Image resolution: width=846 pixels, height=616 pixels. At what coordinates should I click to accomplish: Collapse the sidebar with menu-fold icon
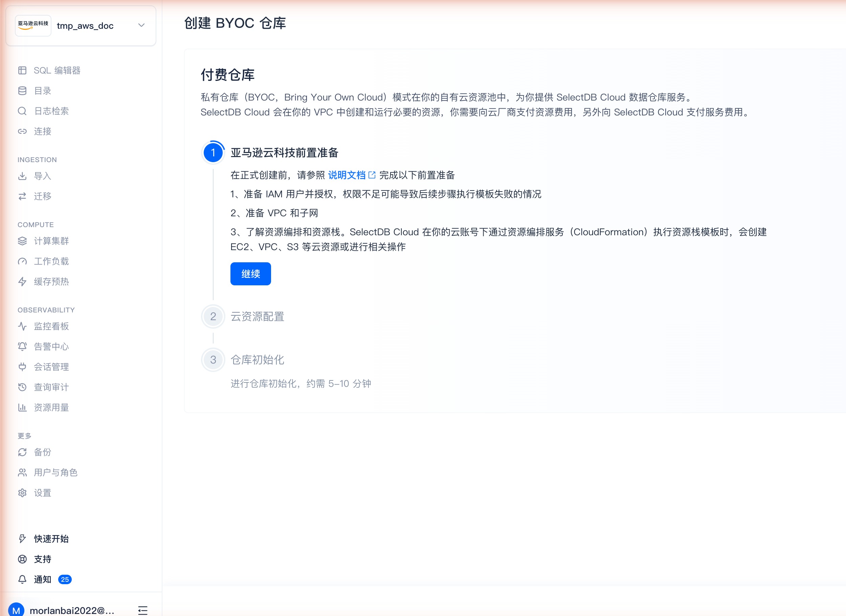point(143,610)
